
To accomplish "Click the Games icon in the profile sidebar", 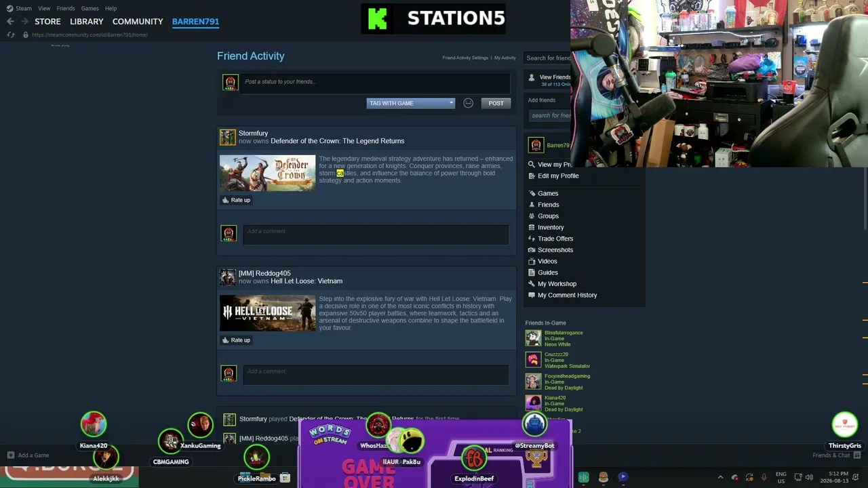I will pos(532,194).
